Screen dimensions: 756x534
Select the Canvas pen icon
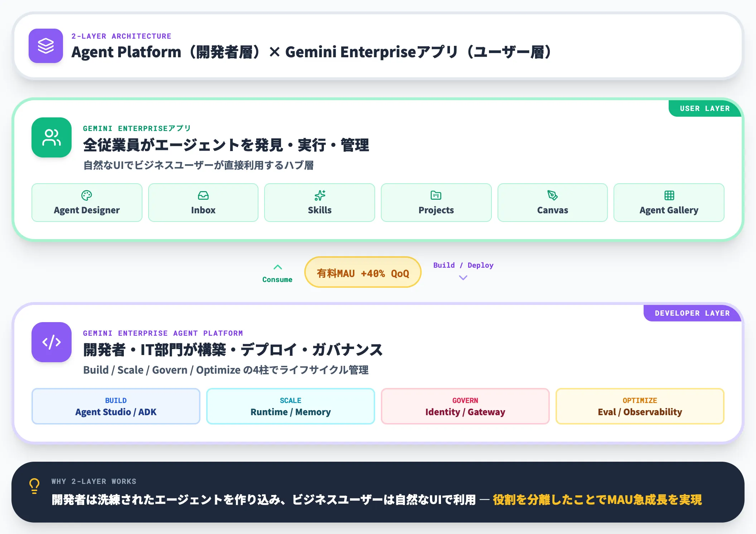pos(552,195)
